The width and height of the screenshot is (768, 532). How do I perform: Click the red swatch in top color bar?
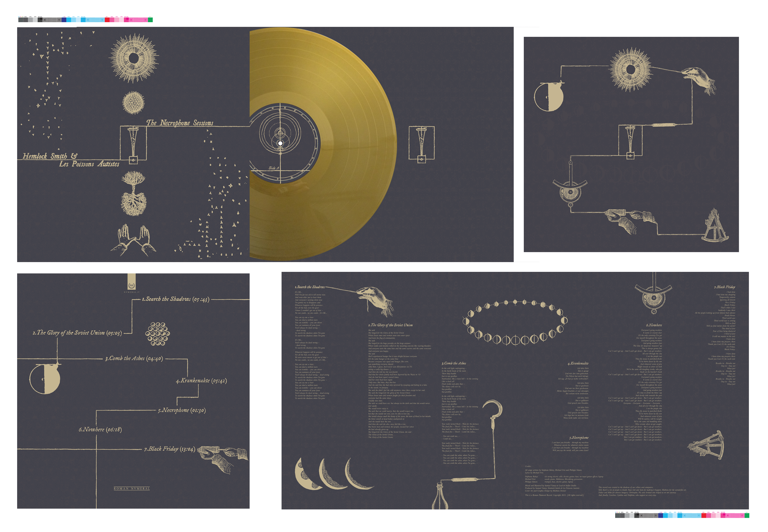(107, 19)
